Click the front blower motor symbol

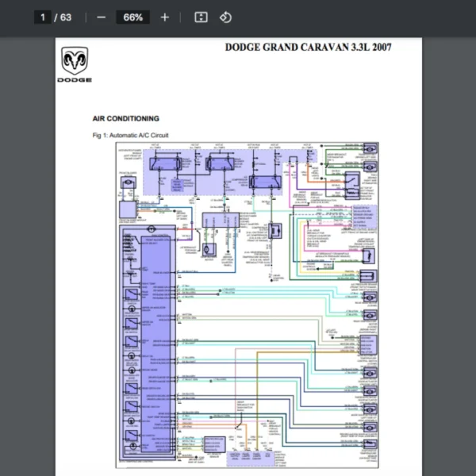click(128, 184)
